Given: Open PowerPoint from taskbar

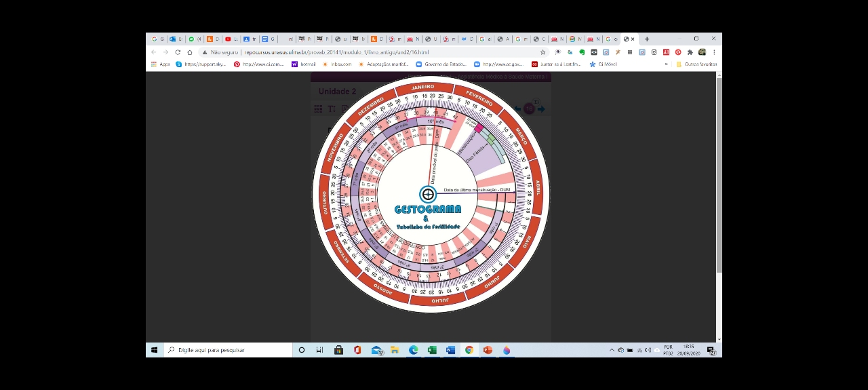Looking at the screenshot, I should (488, 350).
